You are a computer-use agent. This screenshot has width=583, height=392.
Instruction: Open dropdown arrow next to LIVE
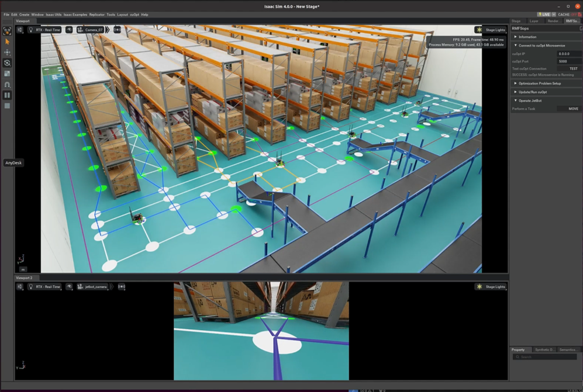(x=554, y=15)
